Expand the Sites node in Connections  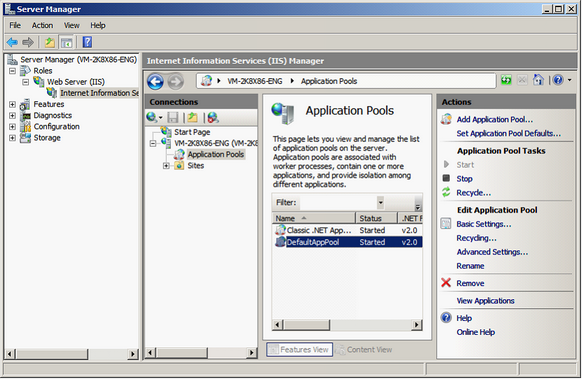pyautogui.click(x=166, y=166)
